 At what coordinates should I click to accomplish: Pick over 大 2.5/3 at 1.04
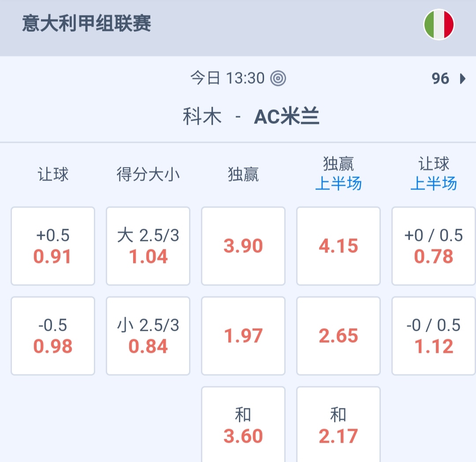[148, 246]
